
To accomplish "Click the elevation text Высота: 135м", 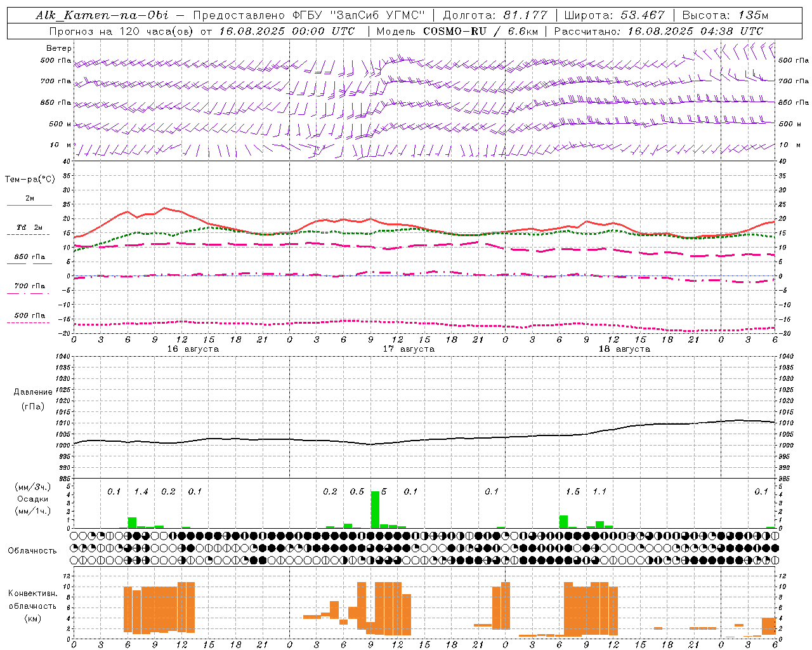I will (725, 15).
